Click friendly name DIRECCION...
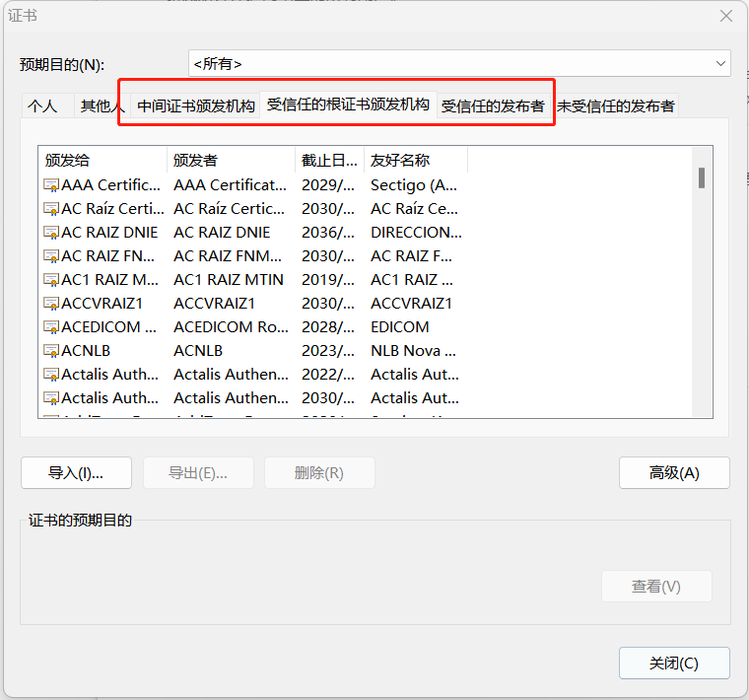Screen dimensions: 749x700 pos(416,233)
